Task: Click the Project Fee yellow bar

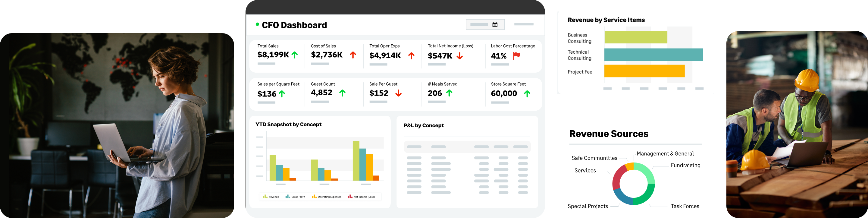Action: (x=644, y=71)
